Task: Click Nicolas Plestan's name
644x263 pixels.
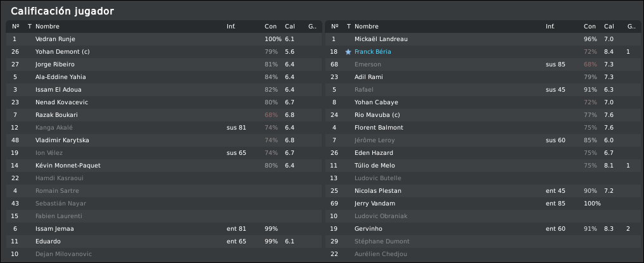Action: click(x=378, y=191)
